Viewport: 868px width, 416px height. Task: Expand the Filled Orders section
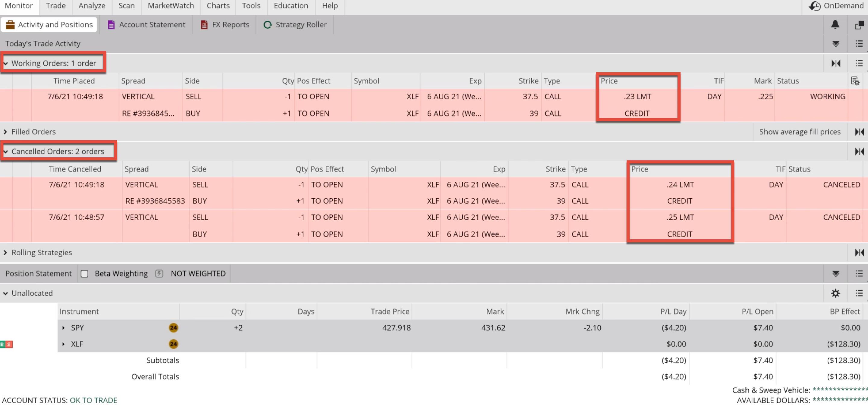click(5, 132)
